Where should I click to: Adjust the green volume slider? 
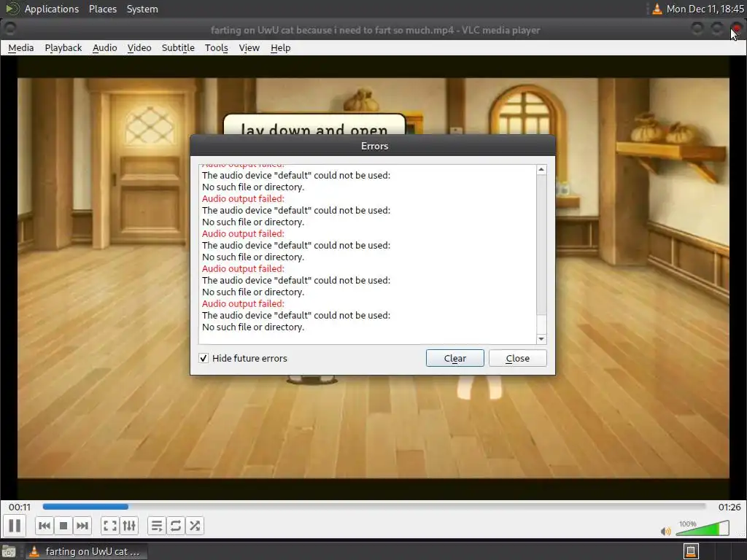(703, 528)
